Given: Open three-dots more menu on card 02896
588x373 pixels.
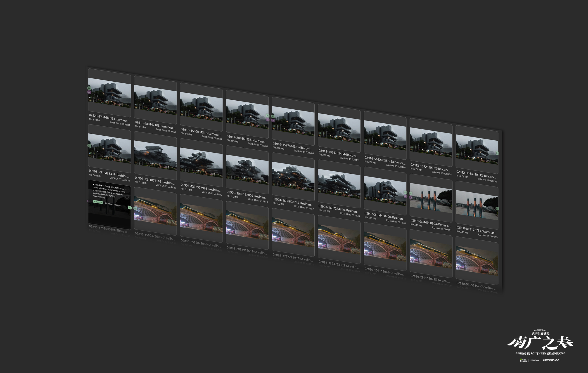Looking at the screenshot, I should (127, 190).
